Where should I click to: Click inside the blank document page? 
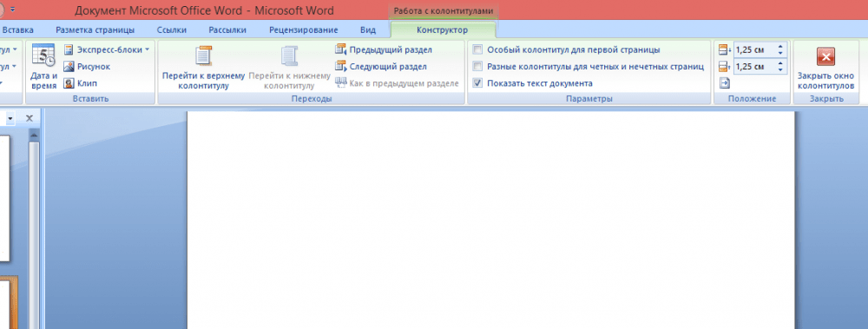(490, 220)
